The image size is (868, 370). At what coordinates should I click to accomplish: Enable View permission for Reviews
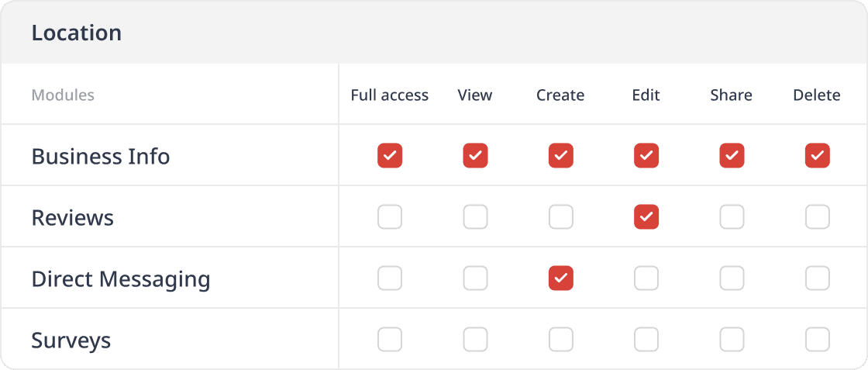[475, 217]
